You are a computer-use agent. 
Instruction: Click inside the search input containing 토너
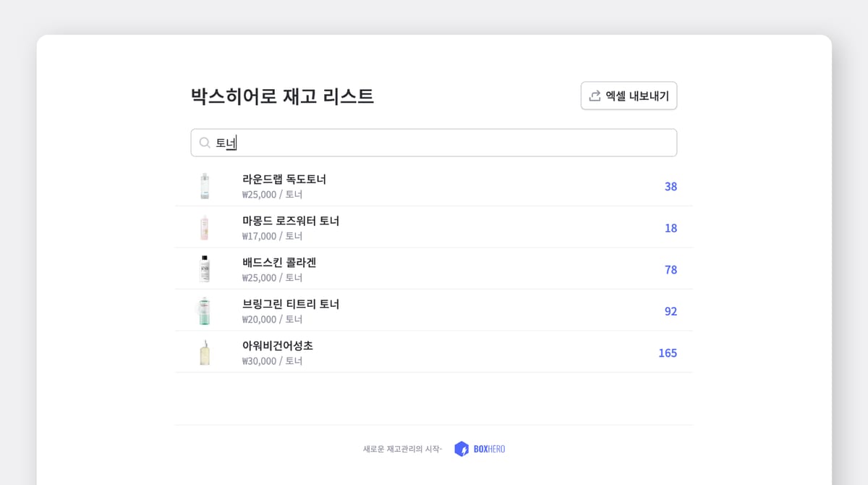434,143
